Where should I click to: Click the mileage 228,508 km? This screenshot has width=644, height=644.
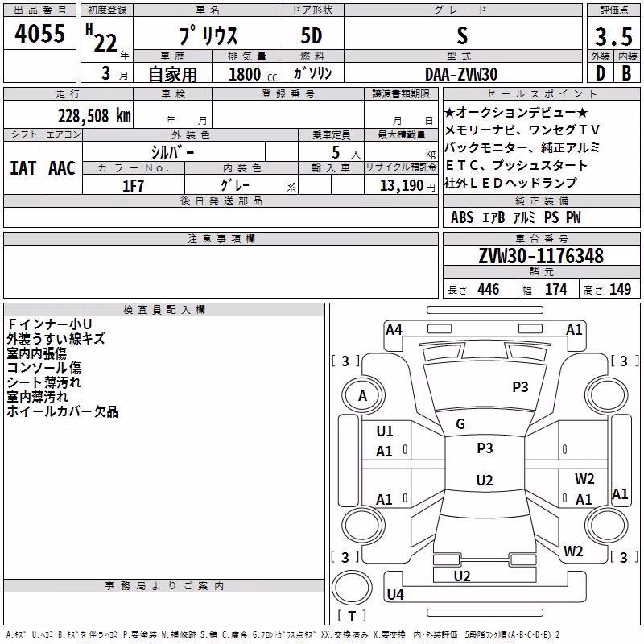(94, 116)
